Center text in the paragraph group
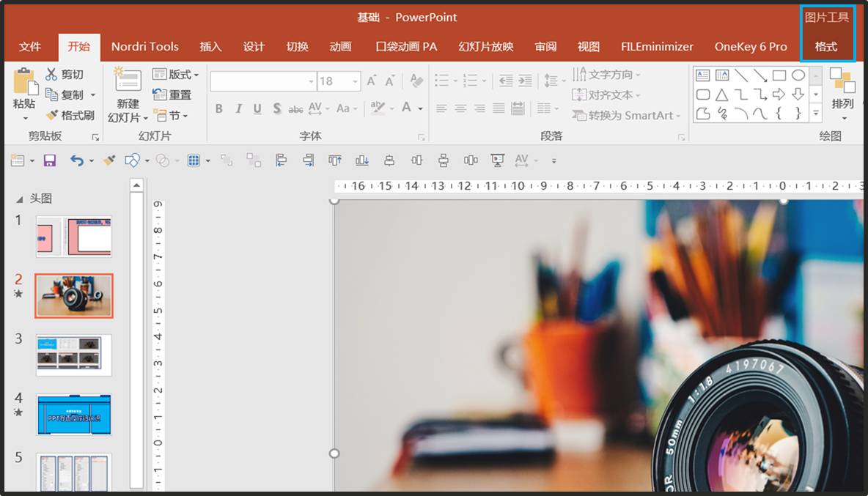 click(x=460, y=108)
